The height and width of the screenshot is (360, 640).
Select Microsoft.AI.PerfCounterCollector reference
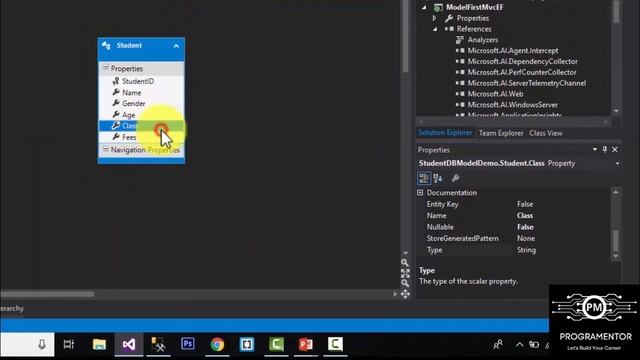click(x=522, y=72)
